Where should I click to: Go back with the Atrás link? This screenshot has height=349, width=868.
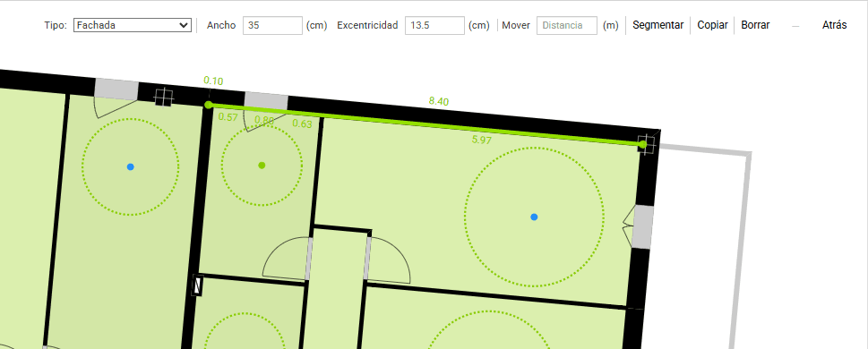point(834,25)
